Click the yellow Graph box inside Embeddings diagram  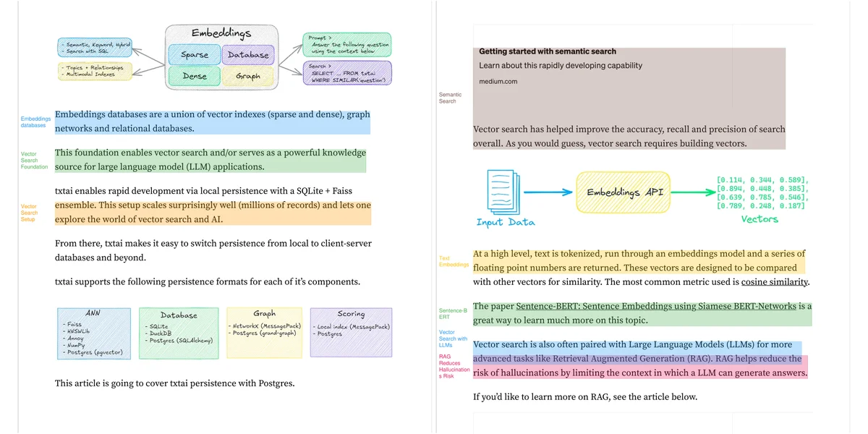pyautogui.click(x=247, y=76)
